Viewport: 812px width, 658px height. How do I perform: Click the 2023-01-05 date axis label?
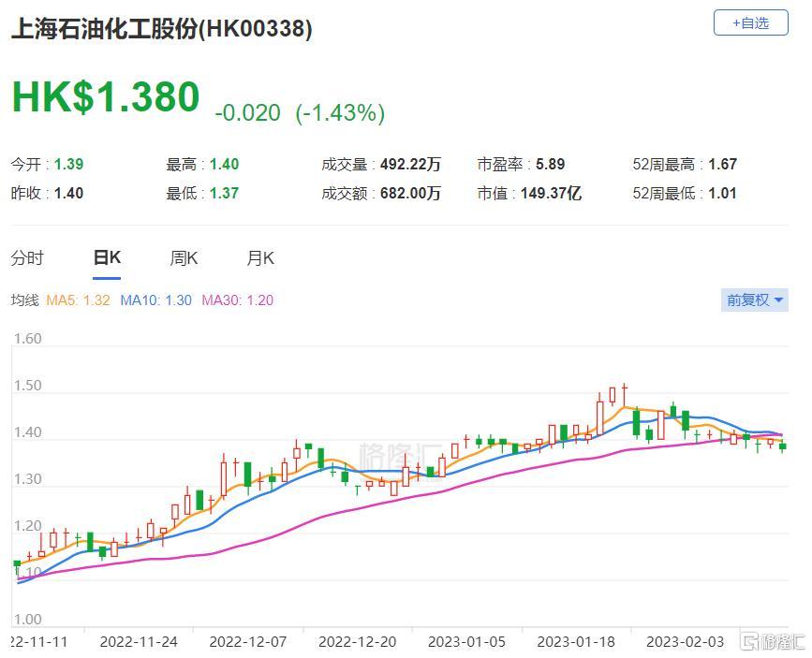point(466,642)
